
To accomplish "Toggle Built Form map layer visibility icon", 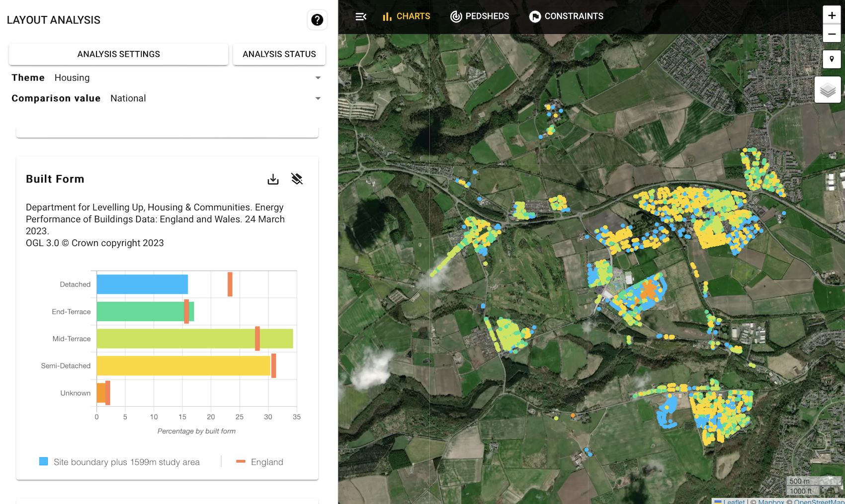I will [297, 179].
